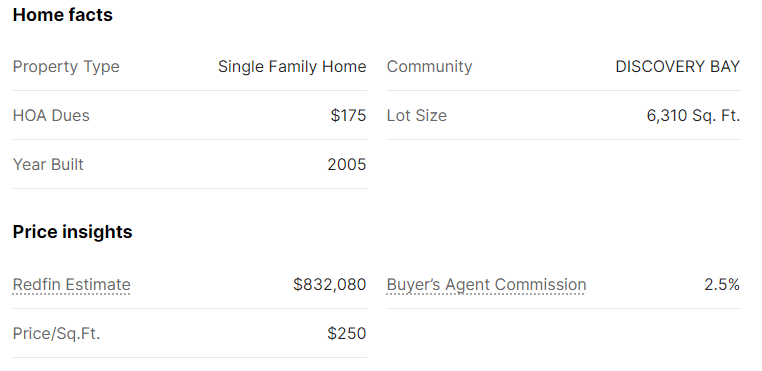Click the Property Type label

[x=66, y=67]
